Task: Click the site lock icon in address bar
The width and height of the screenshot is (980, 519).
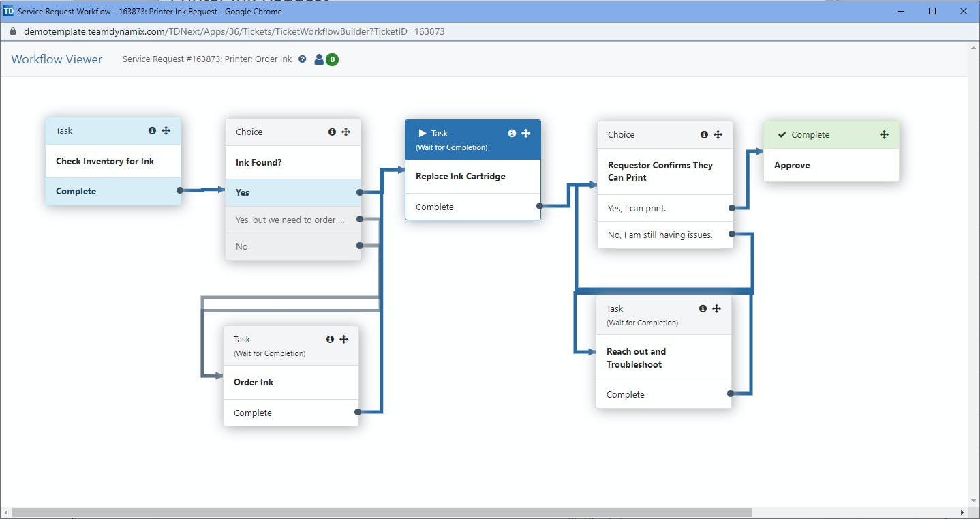Action: point(12,31)
